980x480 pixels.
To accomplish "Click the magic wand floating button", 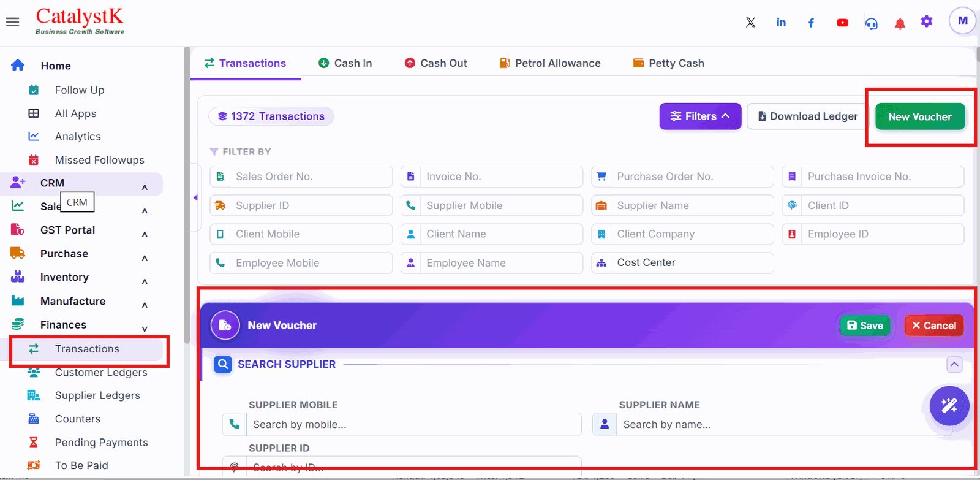I will pos(949,405).
